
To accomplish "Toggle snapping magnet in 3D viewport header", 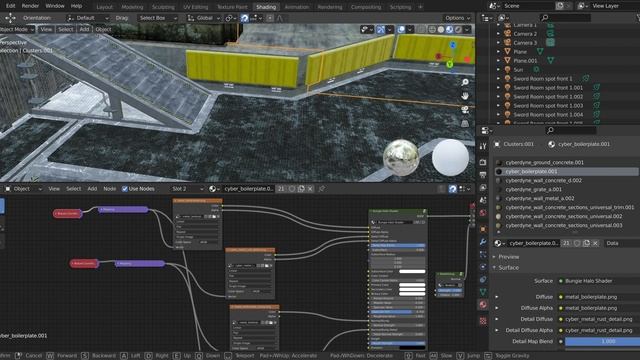I will point(244,18).
